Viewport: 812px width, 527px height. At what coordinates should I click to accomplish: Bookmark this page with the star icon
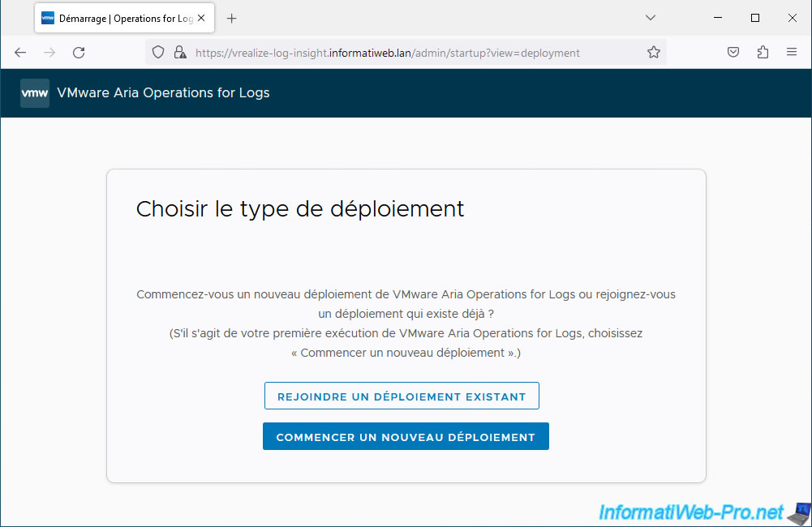[654, 52]
